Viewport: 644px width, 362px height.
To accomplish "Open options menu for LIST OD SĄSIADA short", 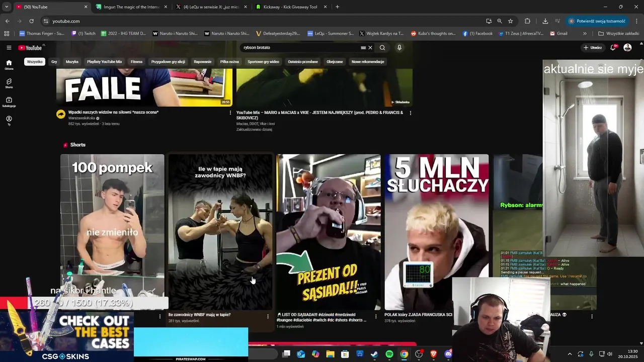I will tap(376, 318).
